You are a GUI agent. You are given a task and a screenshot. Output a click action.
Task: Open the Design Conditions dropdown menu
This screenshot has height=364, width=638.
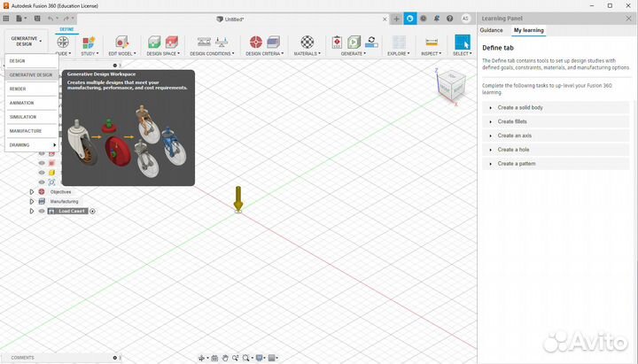click(x=212, y=54)
